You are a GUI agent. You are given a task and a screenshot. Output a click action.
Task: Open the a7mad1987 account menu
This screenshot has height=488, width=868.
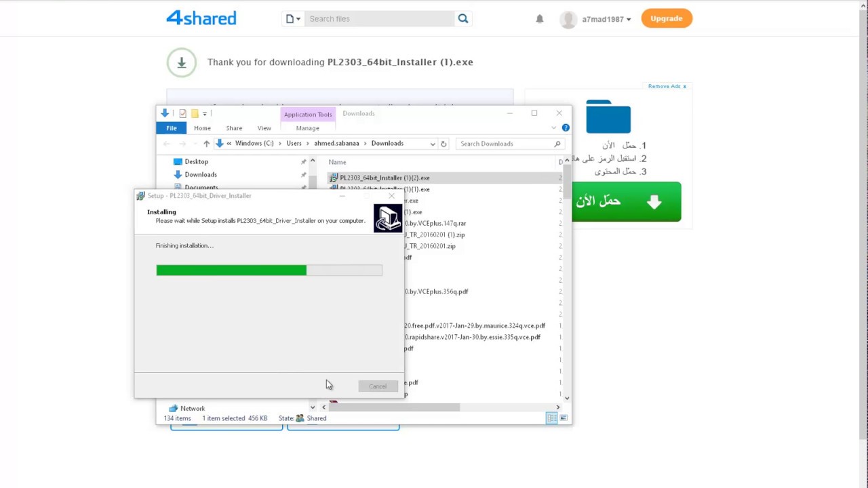[606, 19]
